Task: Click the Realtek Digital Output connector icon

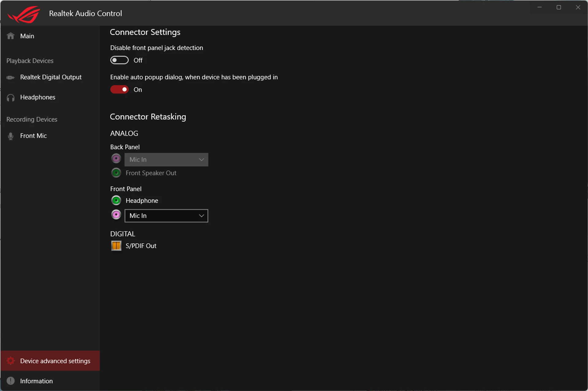Action: click(x=10, y=77)
